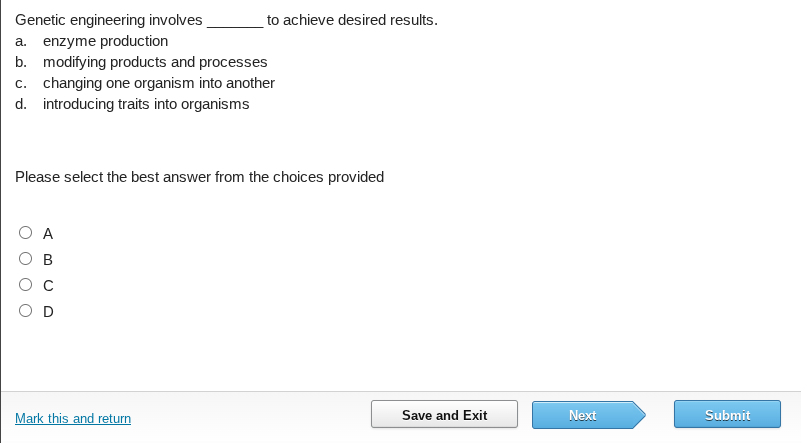This screenshot has width=801, height=443.
Task: Click 'modifying products and processes' choice text
Action: point(155,62)
